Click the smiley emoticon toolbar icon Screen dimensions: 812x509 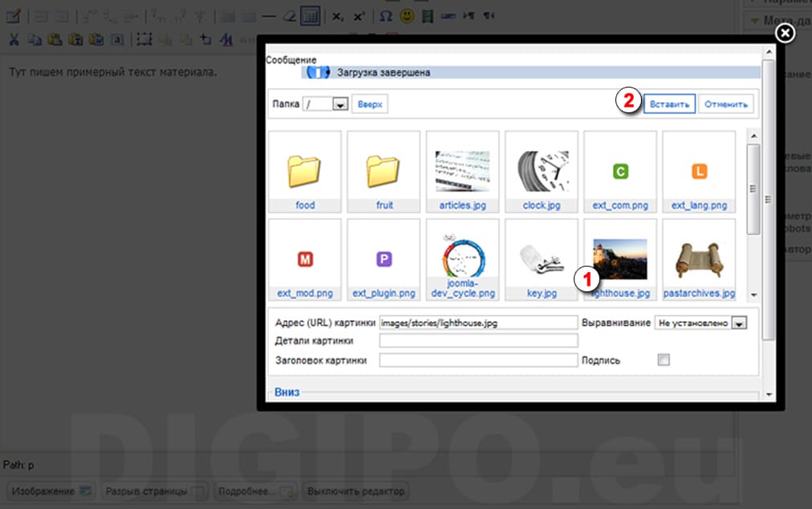[407, 15]
